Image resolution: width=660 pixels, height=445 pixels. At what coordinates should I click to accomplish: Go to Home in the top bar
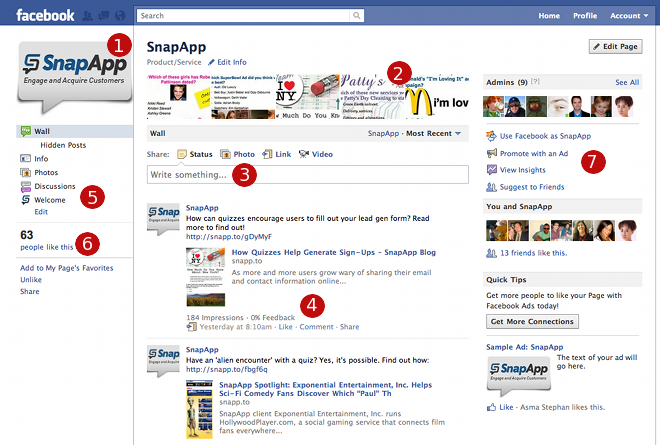click(549, 16)
